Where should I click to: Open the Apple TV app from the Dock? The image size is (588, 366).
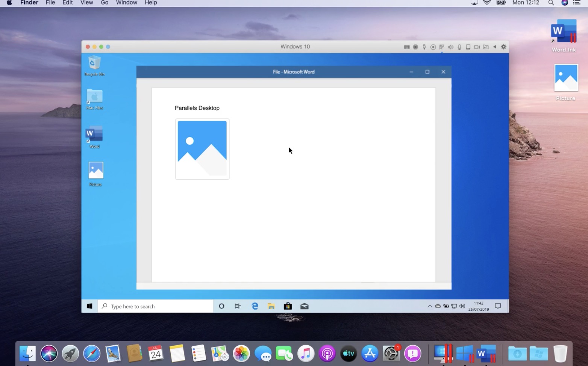349,354
